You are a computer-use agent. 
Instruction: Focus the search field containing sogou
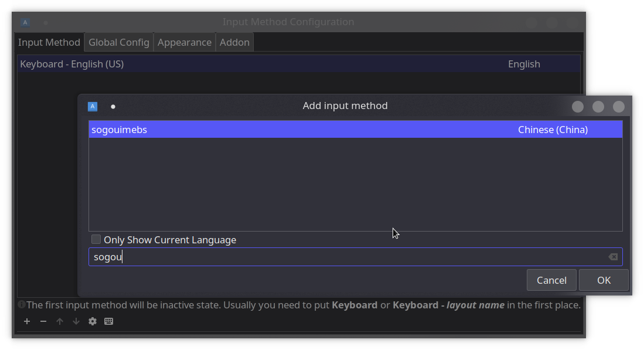tap(355, 257)
